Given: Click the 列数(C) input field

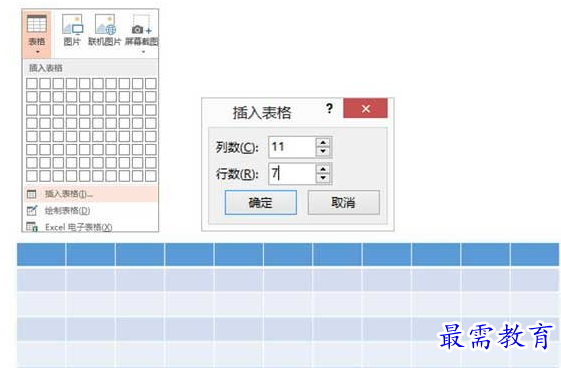Looking at the screenshot, I should tap(292, 147).
